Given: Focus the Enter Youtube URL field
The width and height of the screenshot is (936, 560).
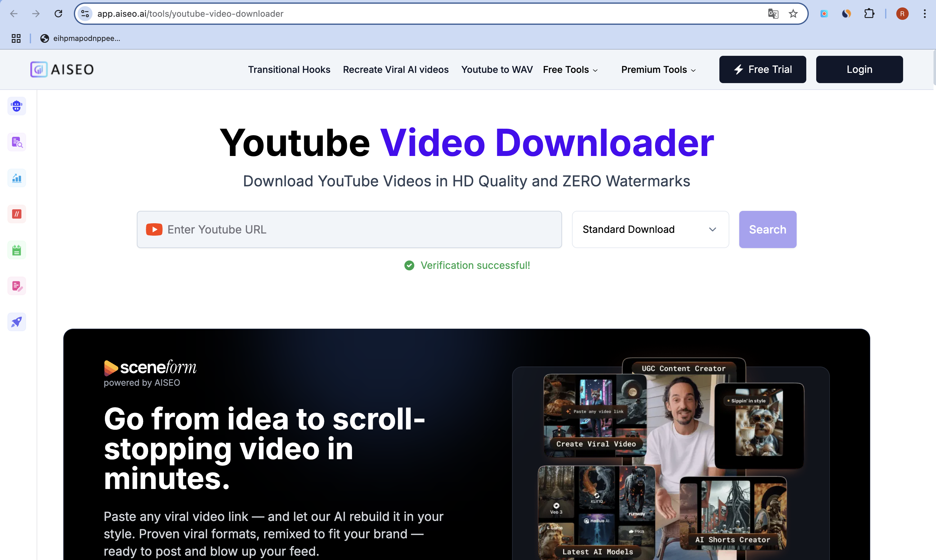Looking at the screenshot, I should coord(349,229).
